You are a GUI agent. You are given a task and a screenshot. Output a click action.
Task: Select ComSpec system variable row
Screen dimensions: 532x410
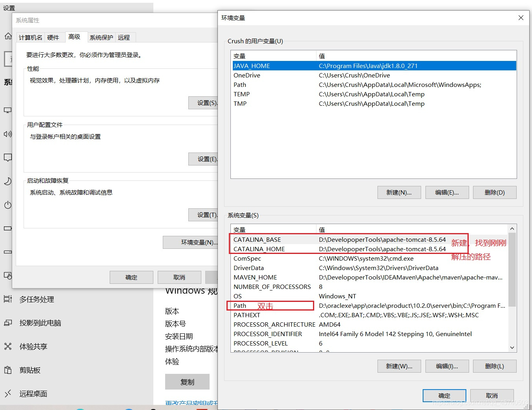pyautogui.click(x=370, y=259)
